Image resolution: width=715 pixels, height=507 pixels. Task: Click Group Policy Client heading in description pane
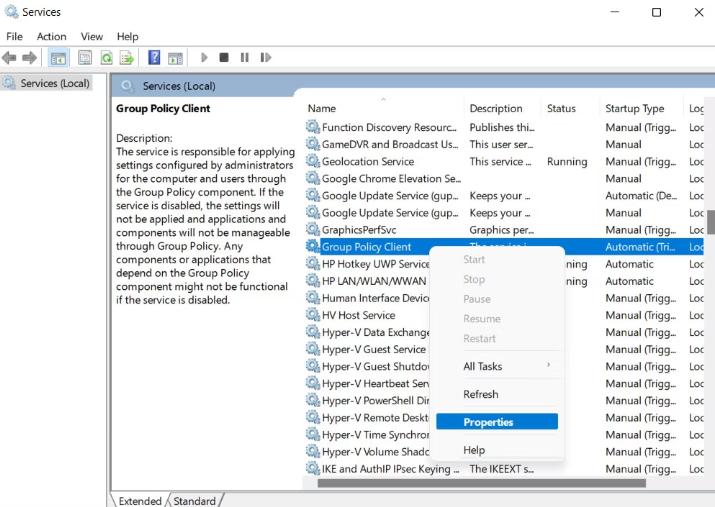click(x=163, y=109)
